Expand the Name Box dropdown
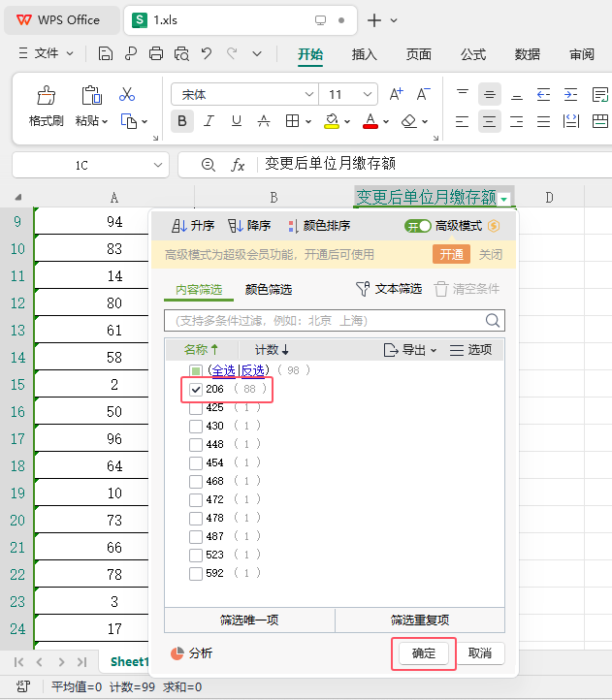 click(x=158, y=165)
